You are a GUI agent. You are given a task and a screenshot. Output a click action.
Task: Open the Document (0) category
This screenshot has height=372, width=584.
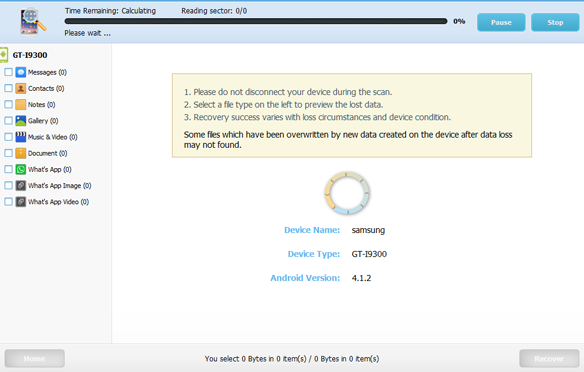point(48,153)
